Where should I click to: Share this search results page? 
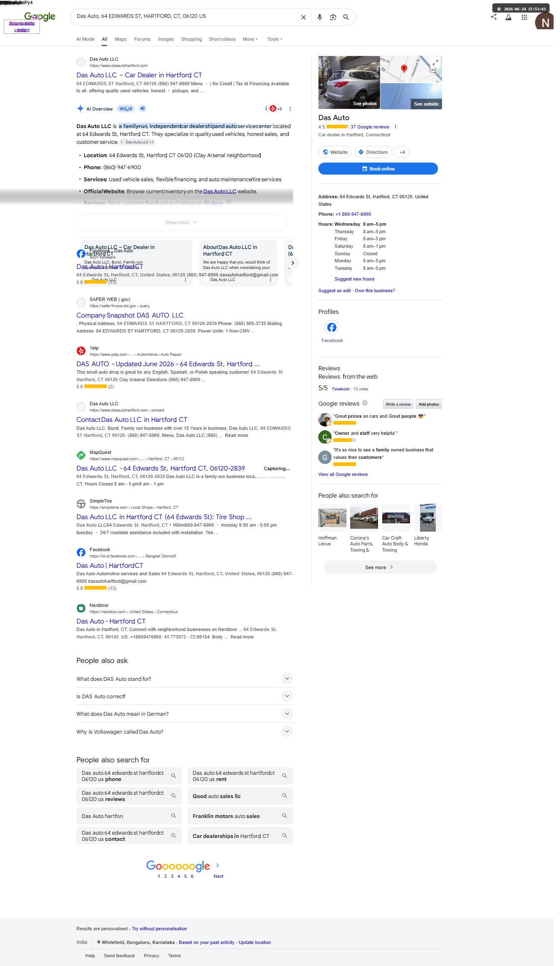[x=494, y=17]
